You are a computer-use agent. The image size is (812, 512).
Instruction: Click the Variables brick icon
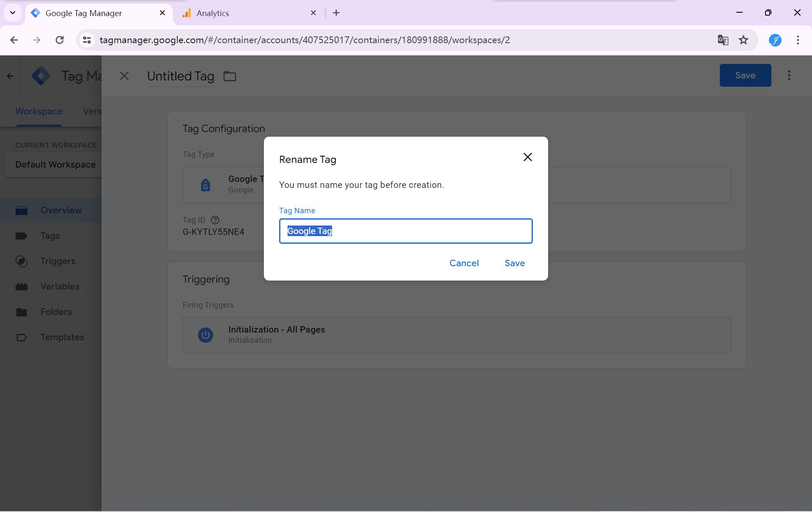[22, 286]
